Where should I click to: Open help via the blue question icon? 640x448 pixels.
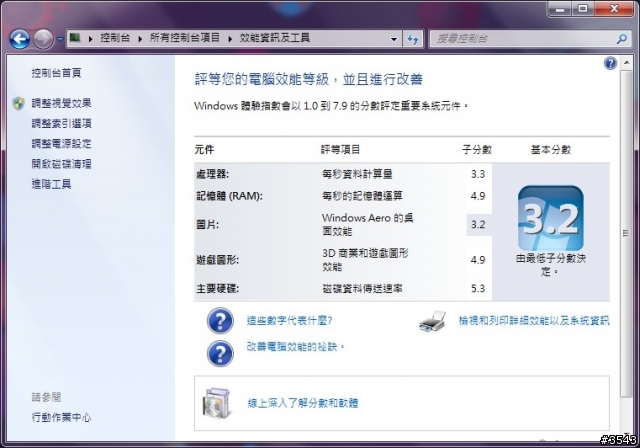point(610,63)
